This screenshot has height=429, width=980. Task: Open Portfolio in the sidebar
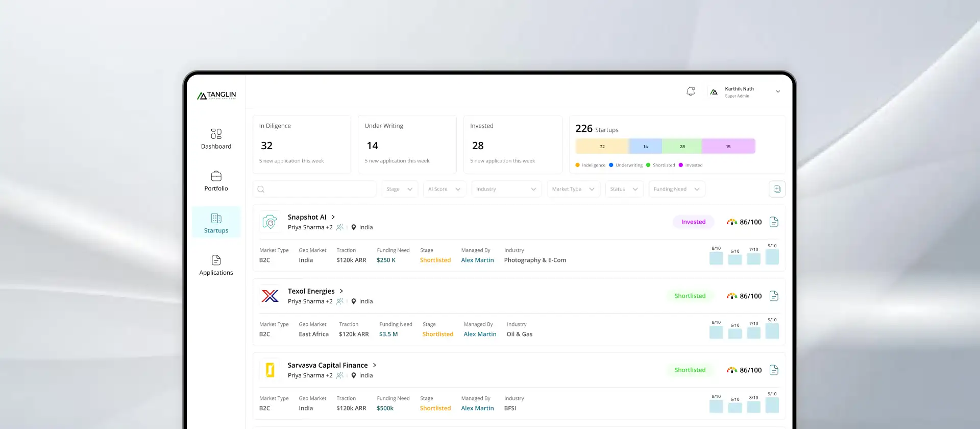(216, 181)
